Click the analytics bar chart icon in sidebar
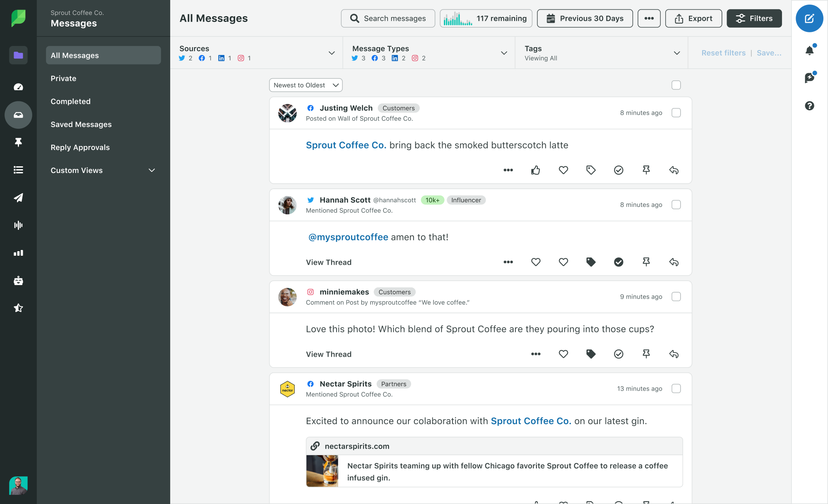Viewport: 828px width, 504px height. 18,252
